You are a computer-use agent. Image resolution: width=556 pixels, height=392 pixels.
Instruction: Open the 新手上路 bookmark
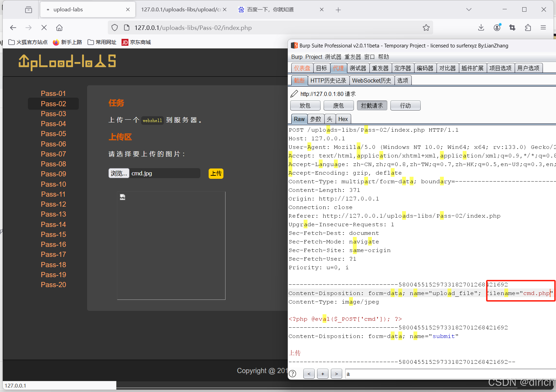tap(67, 42)
